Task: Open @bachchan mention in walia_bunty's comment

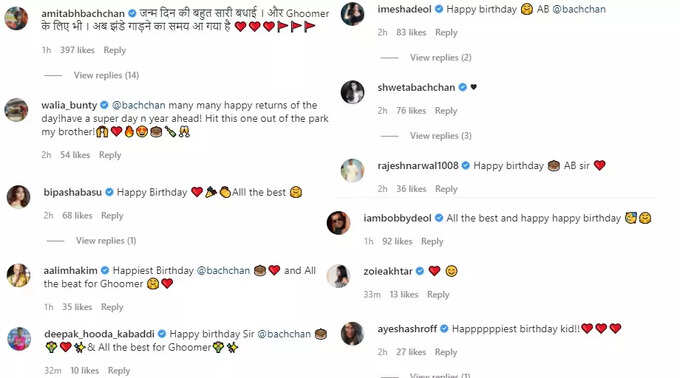Action: coord(139,105)
